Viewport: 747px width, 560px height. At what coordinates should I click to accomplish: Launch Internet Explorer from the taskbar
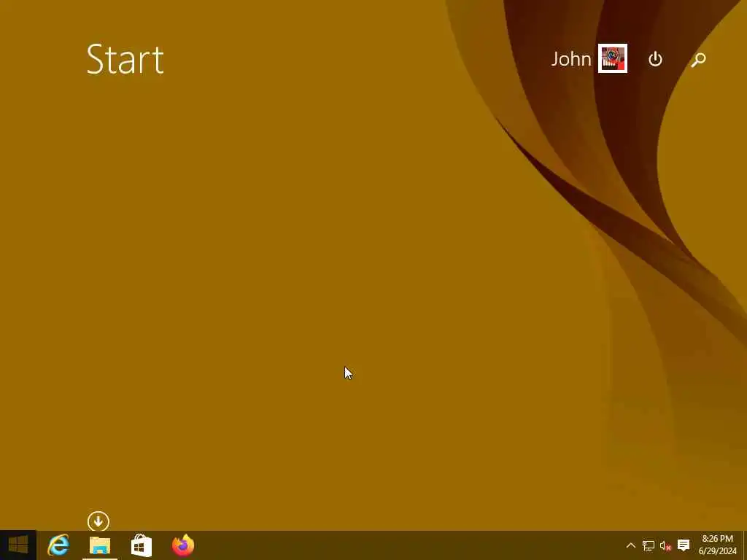[x=58, y=545]
